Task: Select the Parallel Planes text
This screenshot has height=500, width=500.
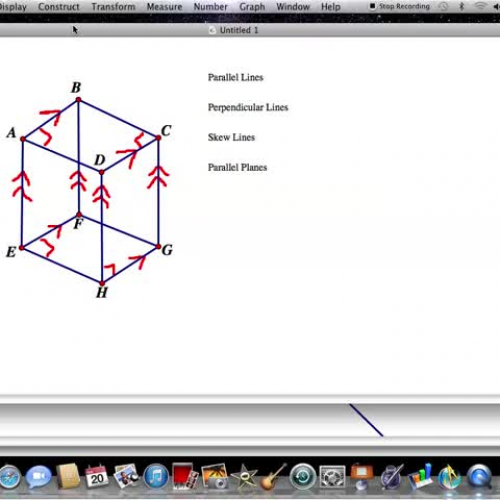Action: click(237, 167)
